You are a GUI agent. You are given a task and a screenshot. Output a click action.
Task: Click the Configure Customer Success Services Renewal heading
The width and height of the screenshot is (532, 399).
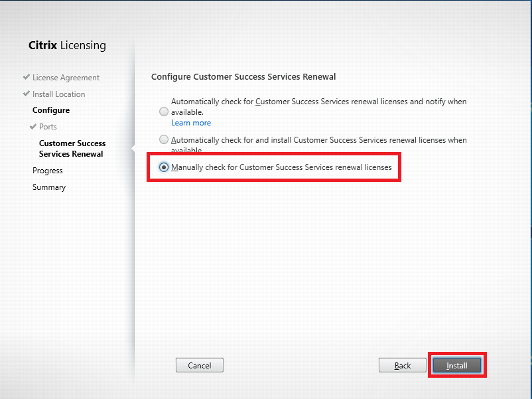coord(243,77)
